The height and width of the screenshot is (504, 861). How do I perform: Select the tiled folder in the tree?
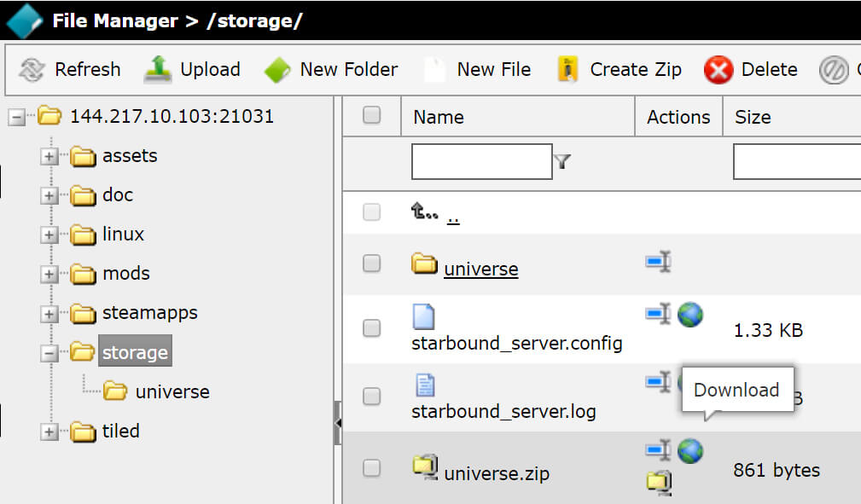tap(121, 432)
